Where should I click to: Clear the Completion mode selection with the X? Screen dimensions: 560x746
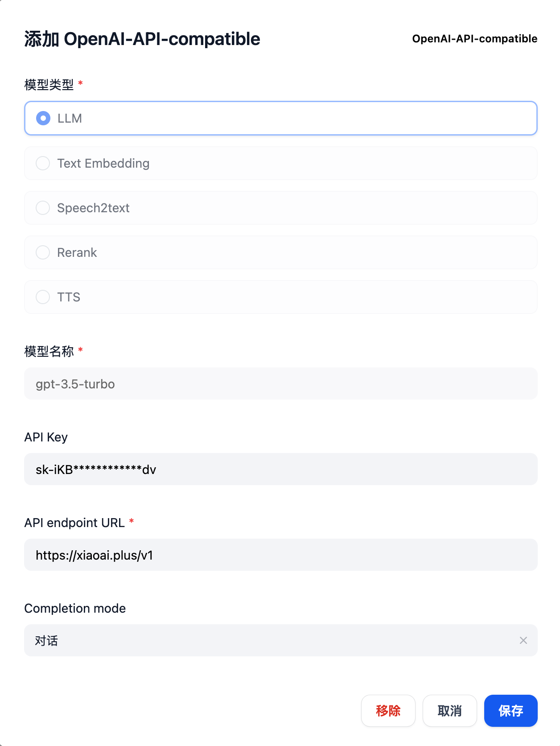524,640
